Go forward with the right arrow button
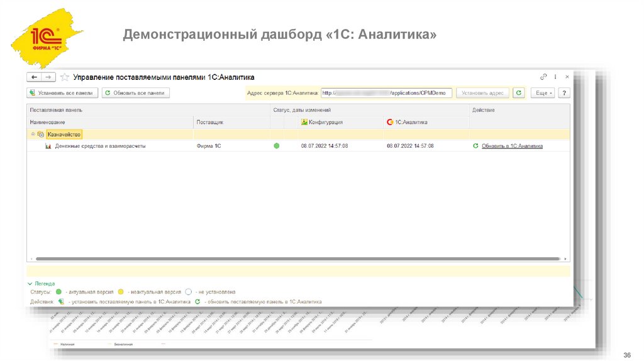The height and width of the screenshot is (361, 644). [x=48, y=77]
